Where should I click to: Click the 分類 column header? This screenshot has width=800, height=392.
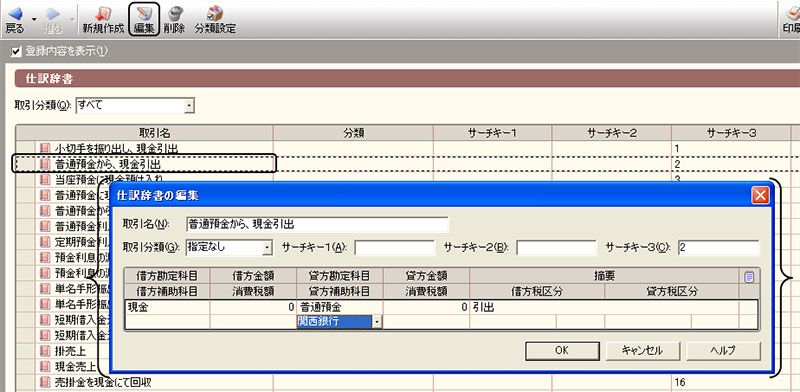[x=353, y=133]
